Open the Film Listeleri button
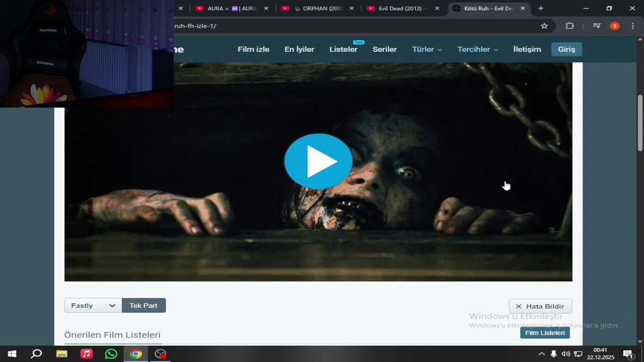The width and height of the screenshot is (644, 362). tap(545, 333)
